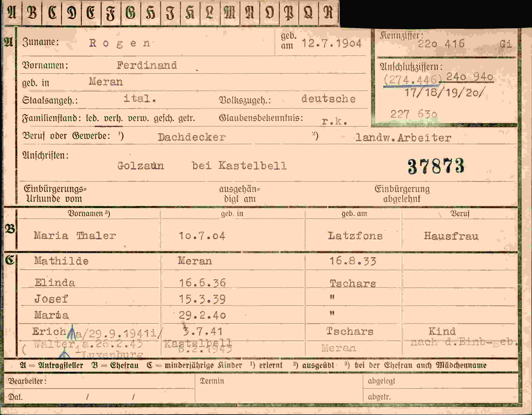Select the alphabet tab letter B
The width and height of the screenshot is (532, 415).
32,13
